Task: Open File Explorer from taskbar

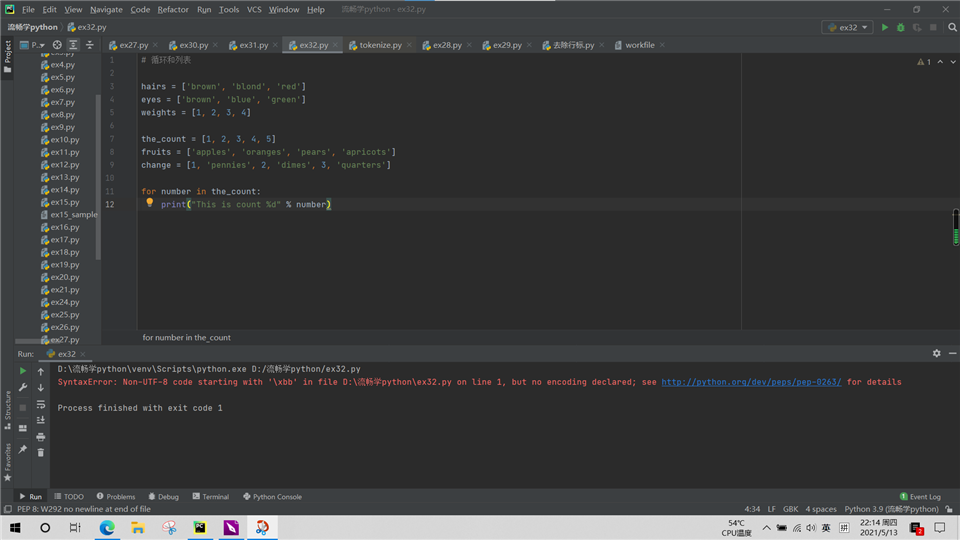Action: [x=138, y=527]
